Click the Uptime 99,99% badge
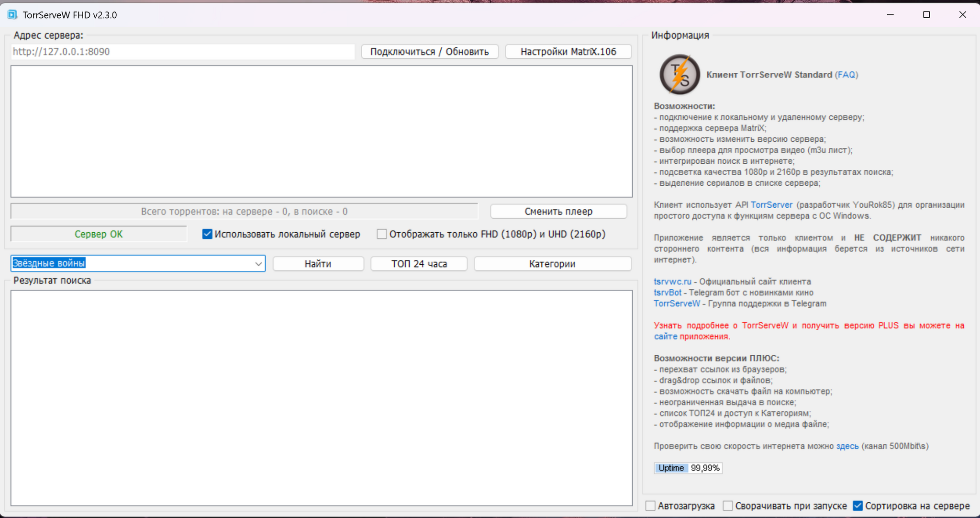Screen dimensions: 980x518 coord(688,468)
